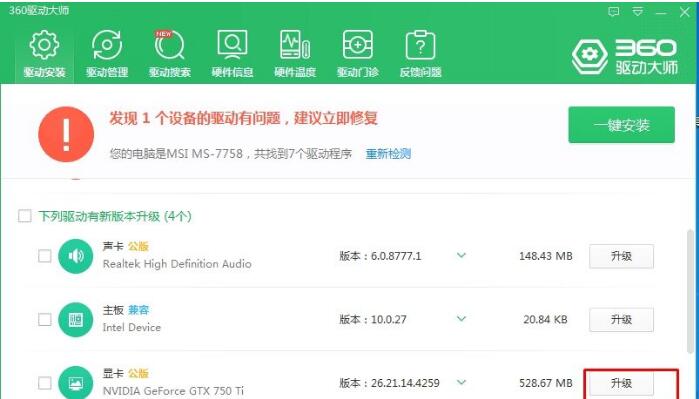Image resolution: width=699 pixels, height=399 pixels.
Task: Open the 反馈问题 tab
Action: [x=420, y=54]
